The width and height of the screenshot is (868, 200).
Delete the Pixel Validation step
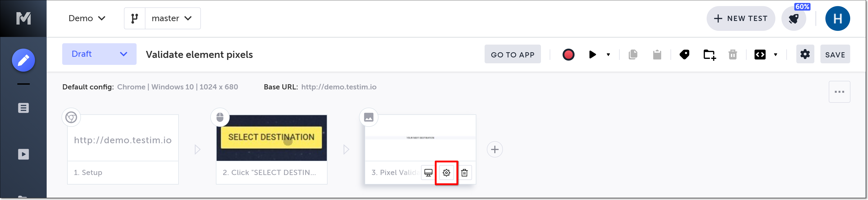[x=464, y=173]
